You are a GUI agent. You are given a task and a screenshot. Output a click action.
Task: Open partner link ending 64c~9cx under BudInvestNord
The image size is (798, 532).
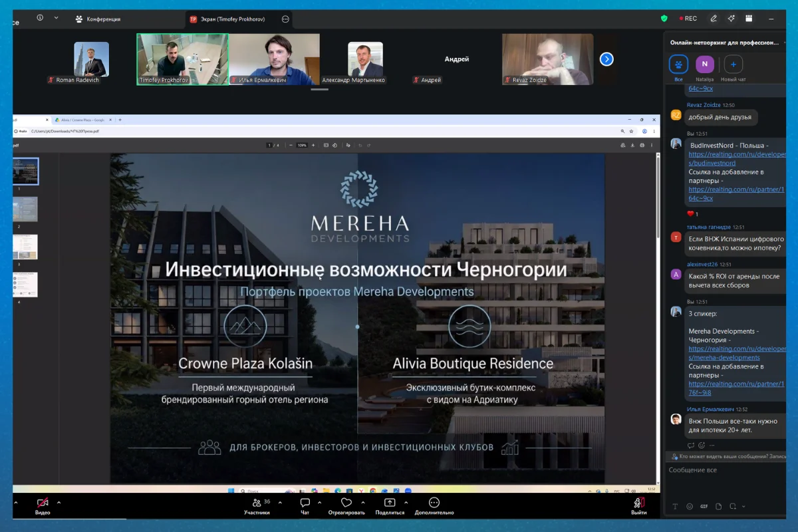pyautogui.click(x=737, y=194)
